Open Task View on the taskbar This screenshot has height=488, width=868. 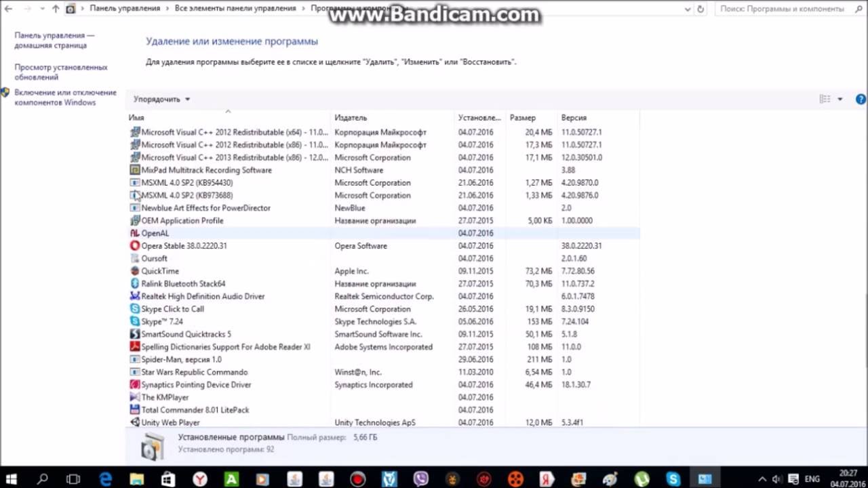click(x=73, y=479)
